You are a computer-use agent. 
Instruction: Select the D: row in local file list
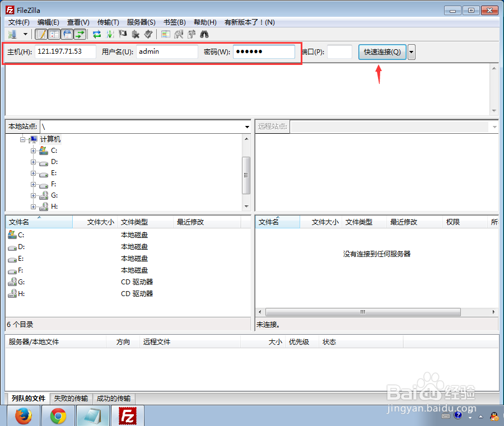pos(128,247)
